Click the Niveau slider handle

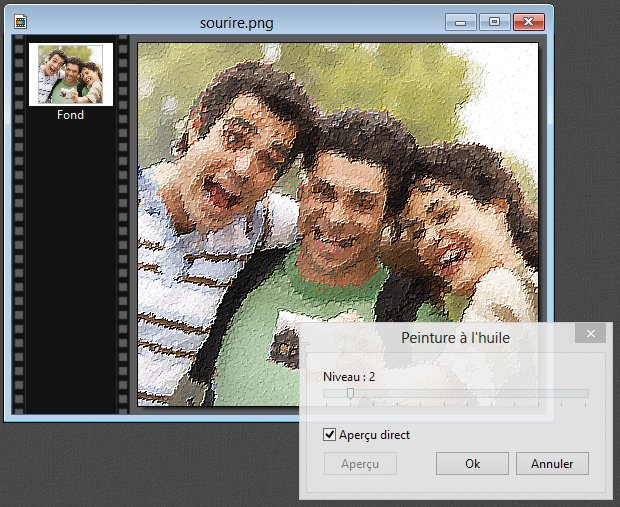[350, 394]
